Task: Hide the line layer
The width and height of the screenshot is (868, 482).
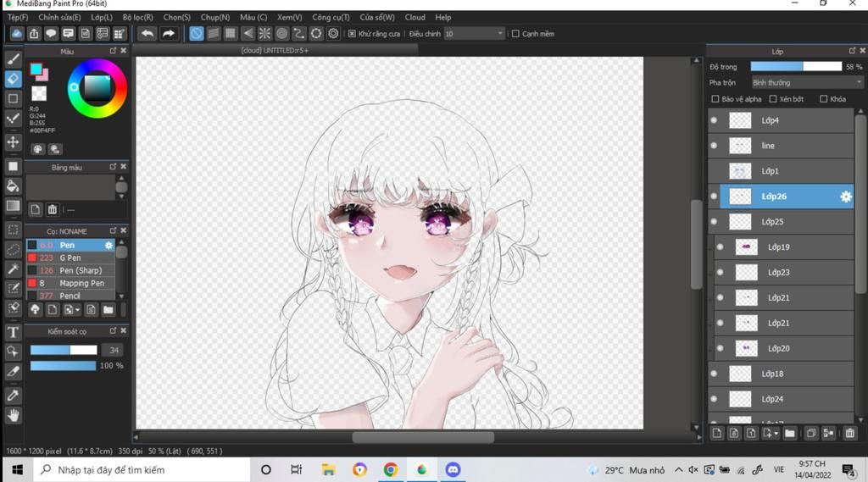Action: [714, 146]
